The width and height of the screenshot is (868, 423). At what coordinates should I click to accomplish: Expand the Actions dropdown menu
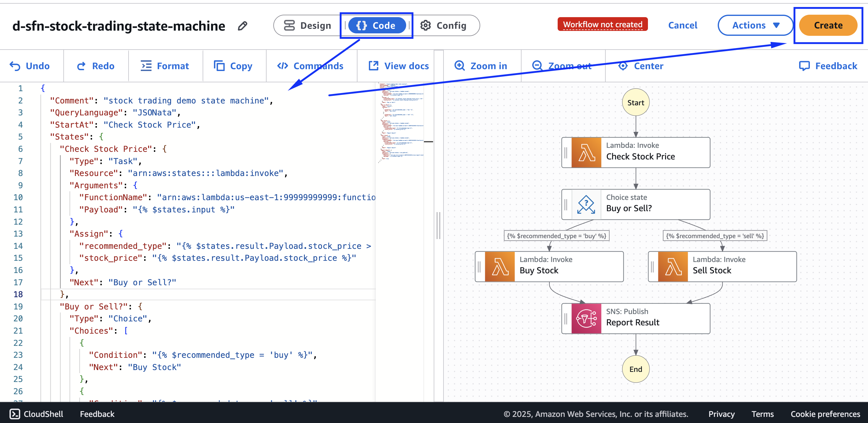[x=755, y=26]
